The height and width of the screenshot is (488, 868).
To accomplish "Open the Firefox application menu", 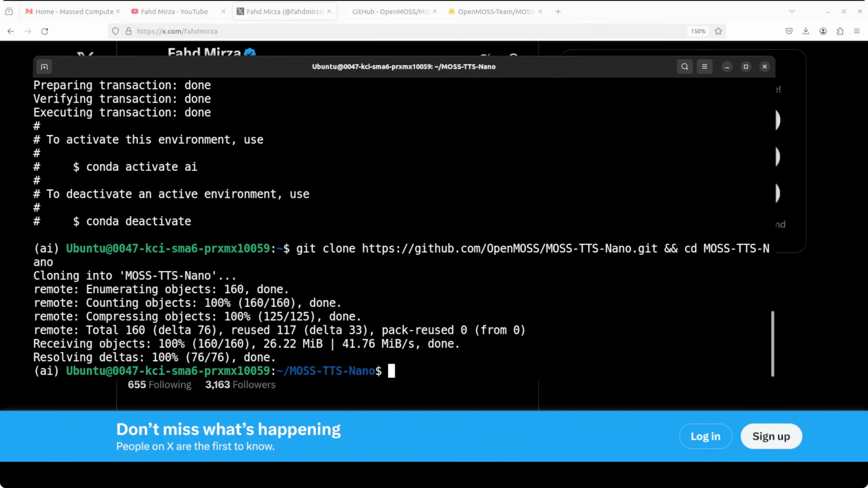I will coord(856,31).
